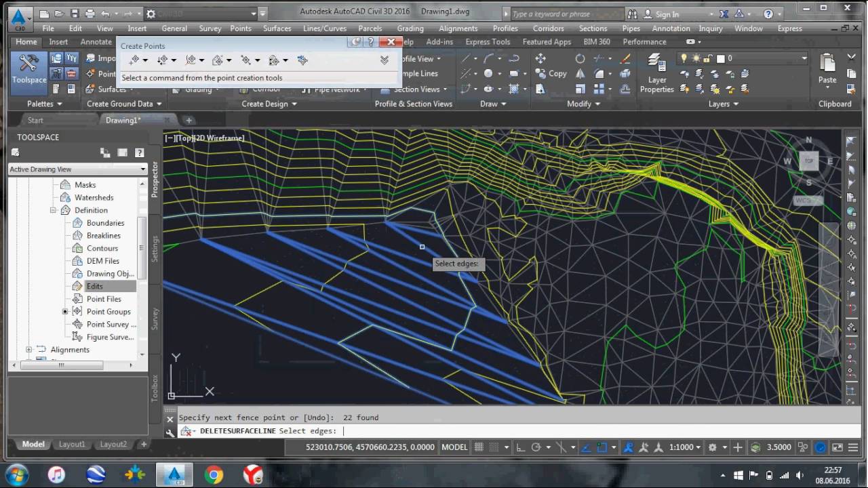Expand the Layers panel dropdown
Screen dimensions: 868x488
point(724,104)
